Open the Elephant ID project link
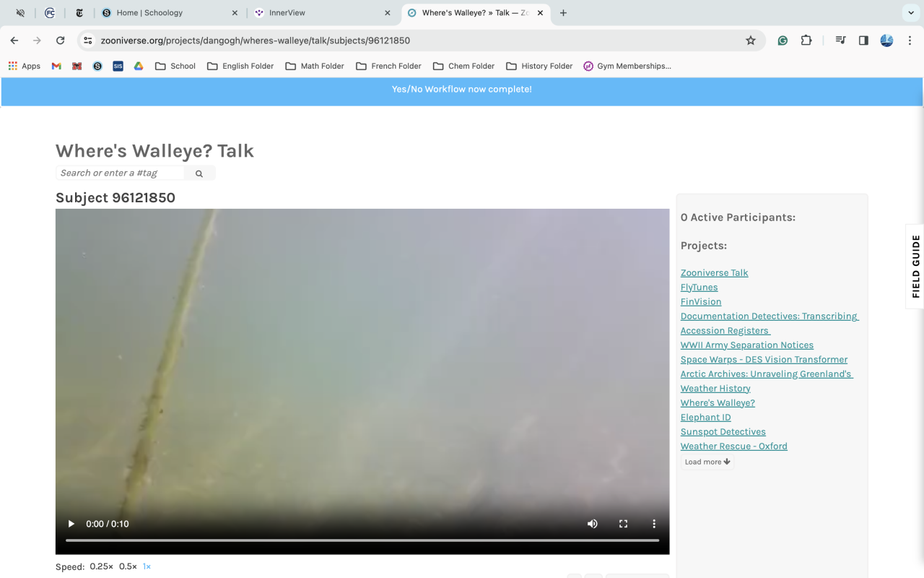This screenshot has width=924, height=578. pyautogui.click(x=705, y=417)
